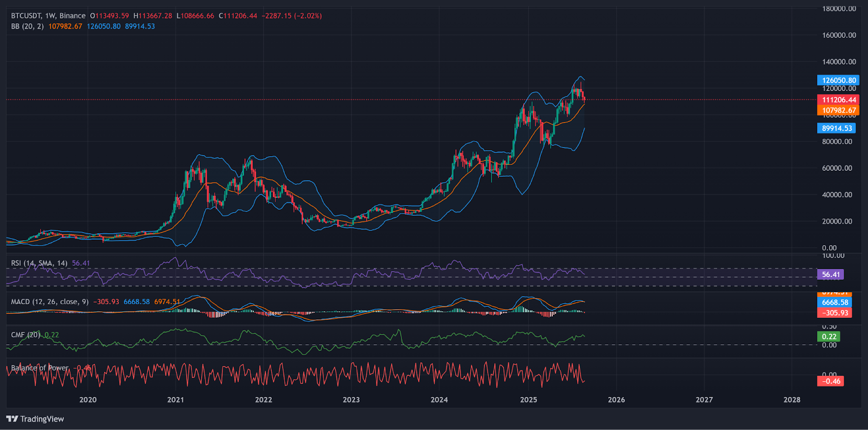This screenshot has width=868, height=430.
Task: Click the TradingView logo icon
Action: point(12,419)
